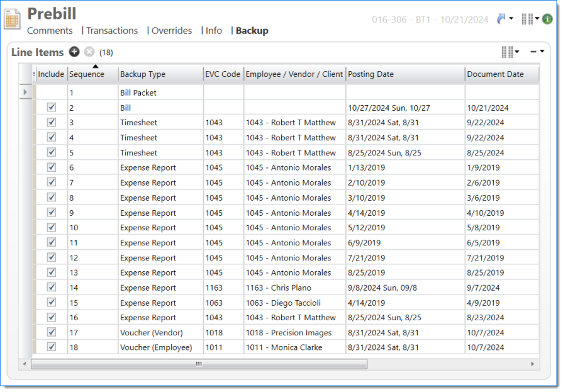Switch to the Transactions tab

click(111, 31)
